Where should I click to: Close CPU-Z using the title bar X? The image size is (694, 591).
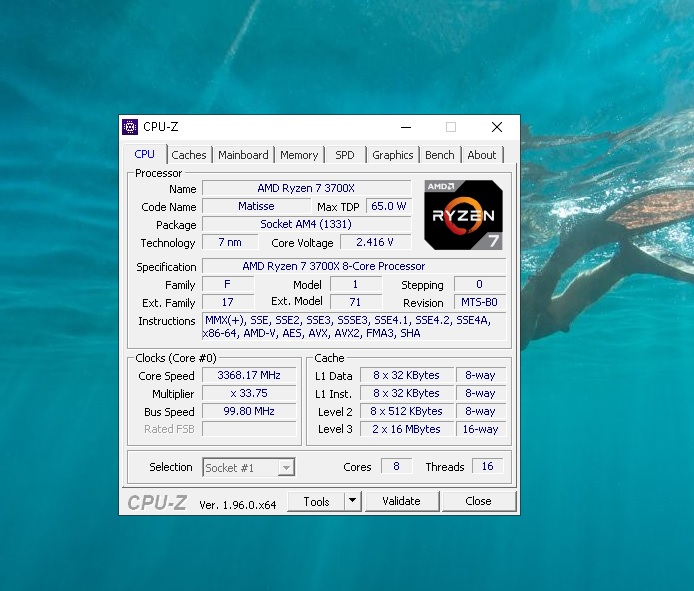496,127
